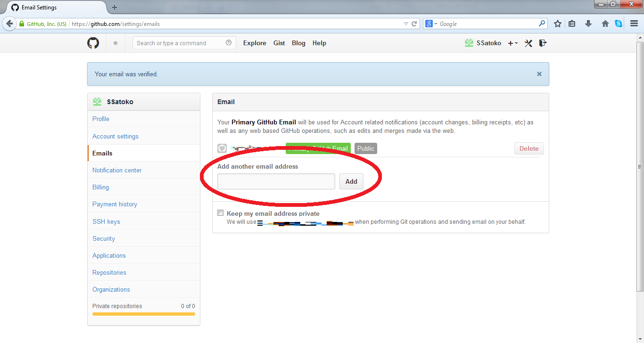644x343 pixels.
Task: Open Organizations in sidebar
Action: point(144,289)
